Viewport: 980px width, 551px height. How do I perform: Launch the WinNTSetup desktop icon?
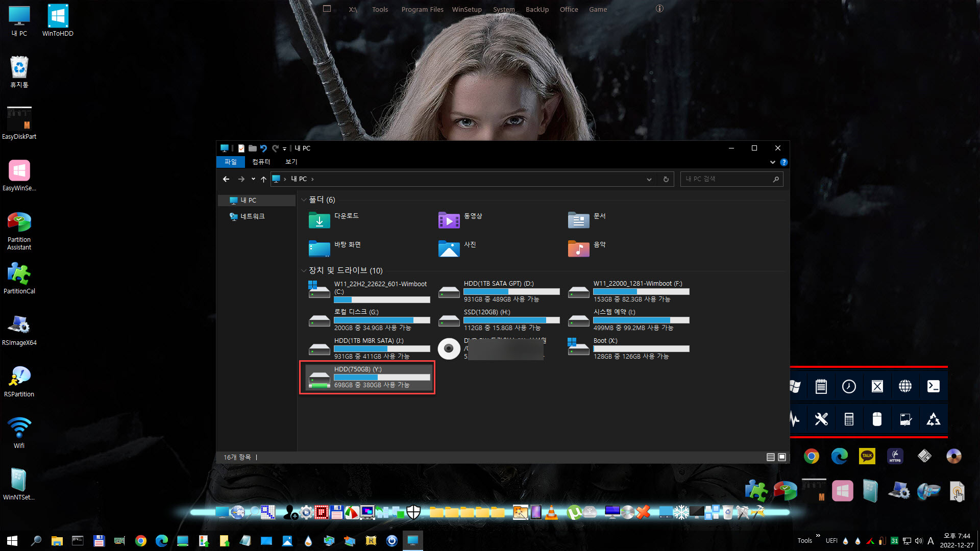coord(19,485)
